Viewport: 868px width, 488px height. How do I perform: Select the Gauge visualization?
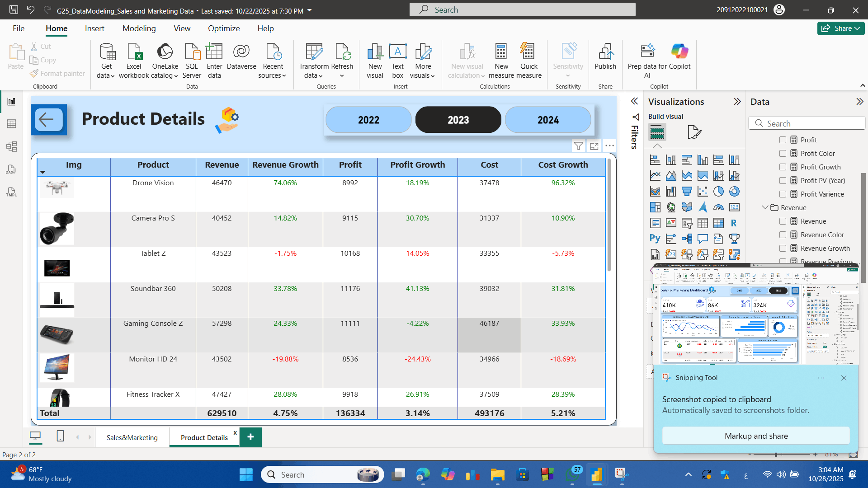(719, 207)
